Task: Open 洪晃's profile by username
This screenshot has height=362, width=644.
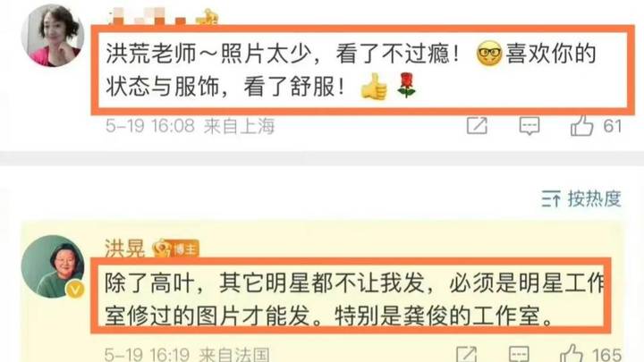Action: coord(125,248)
